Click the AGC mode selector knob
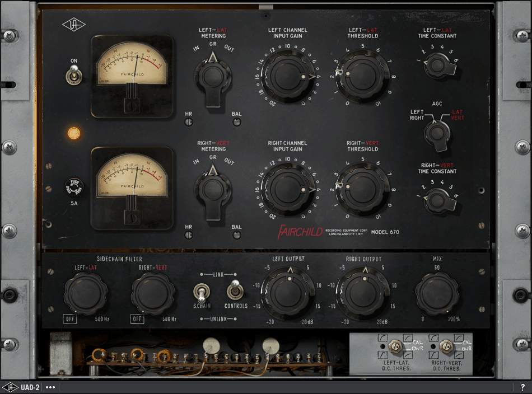This screenshot has height=394, width=532. (437, 135)
